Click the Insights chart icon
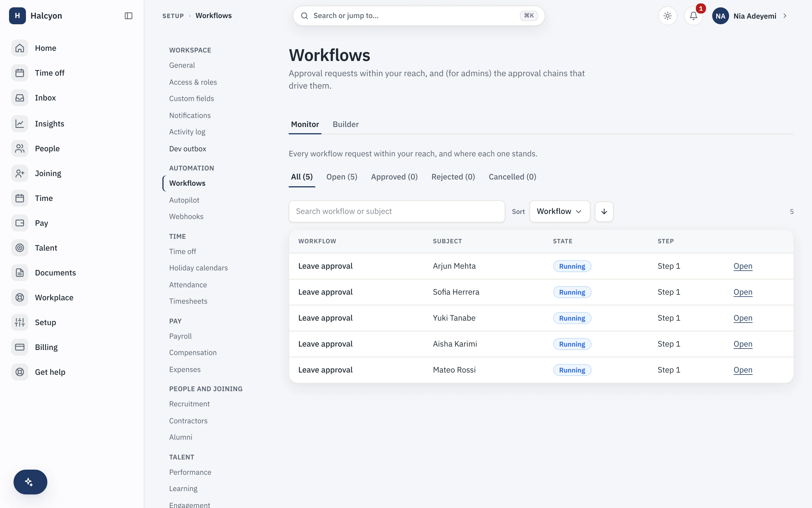812x508 pixels. [x=20, y=124]
